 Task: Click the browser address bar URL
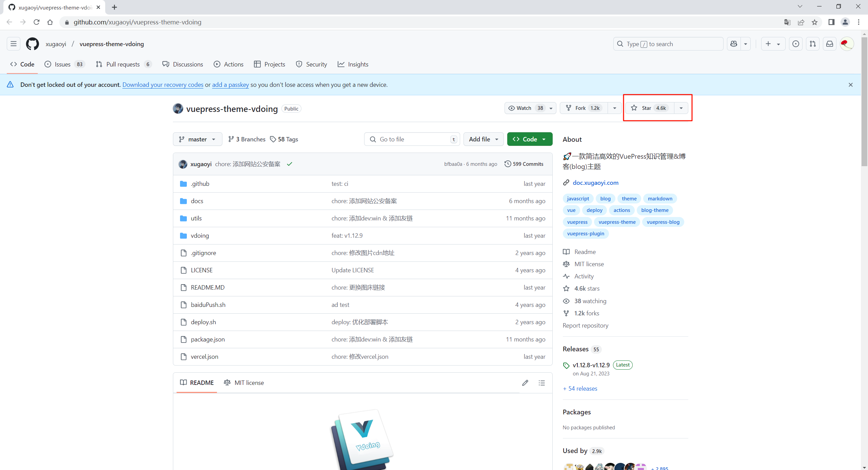point(137,22)
